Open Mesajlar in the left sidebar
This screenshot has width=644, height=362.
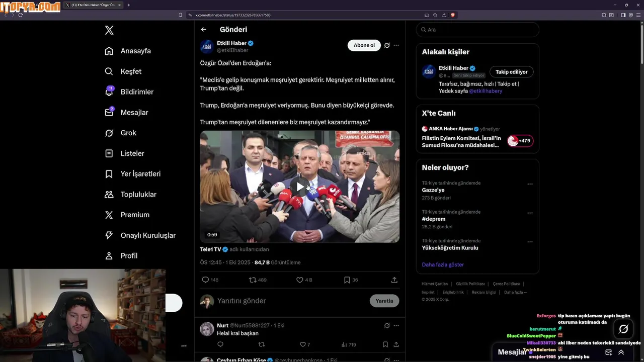click(126, 113)
